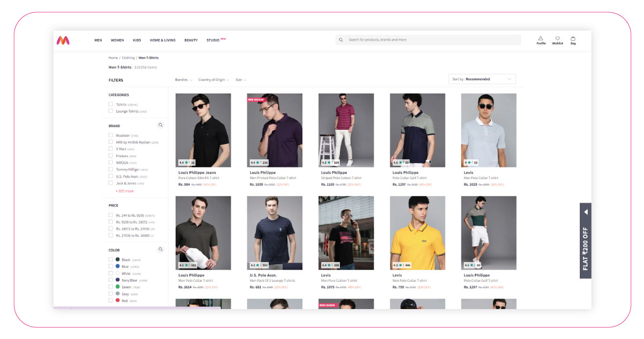Click 'Men Pack Of 2 Lounge T-shirts' title
The width and height of the screenshot is (644, 339).
pyautogui.click(x=272, y=281)
